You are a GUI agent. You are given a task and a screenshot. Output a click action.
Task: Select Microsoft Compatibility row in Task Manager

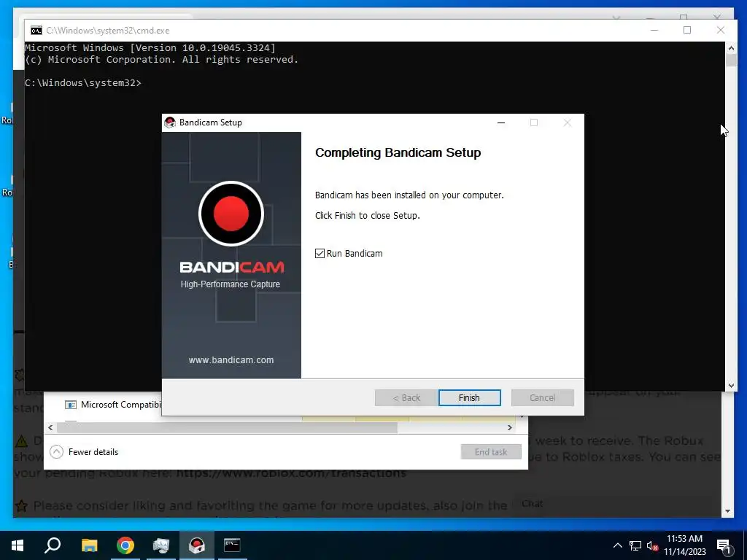113,405
